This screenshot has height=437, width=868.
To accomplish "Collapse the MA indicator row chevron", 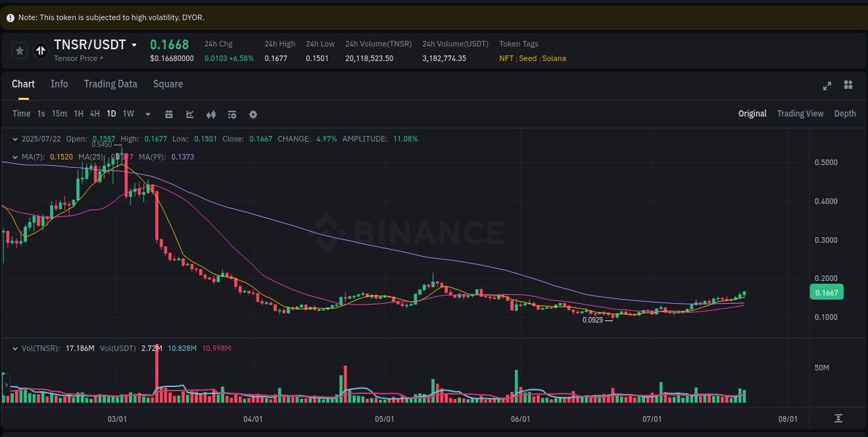I will pos(14,157).
